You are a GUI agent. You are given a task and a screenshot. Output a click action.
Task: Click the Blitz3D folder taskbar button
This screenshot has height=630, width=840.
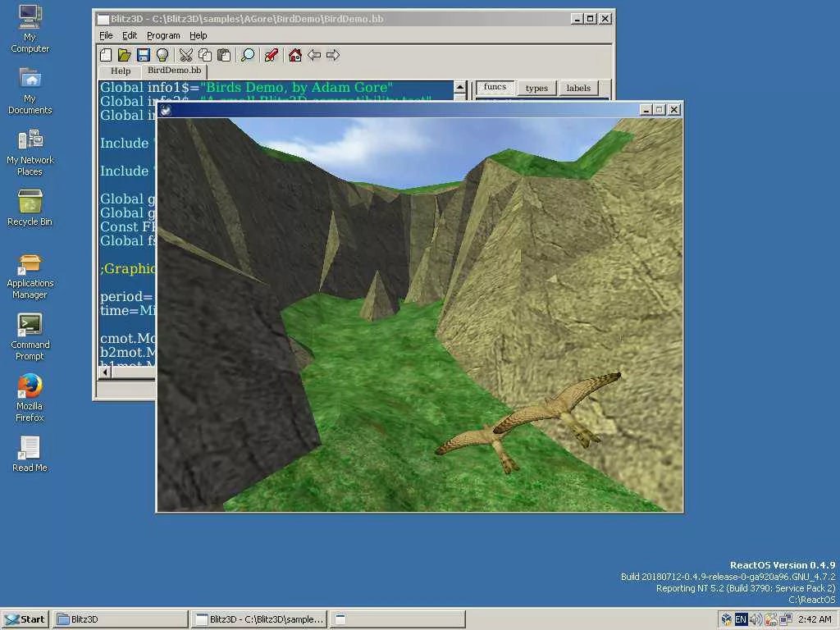tap(121, 619)
